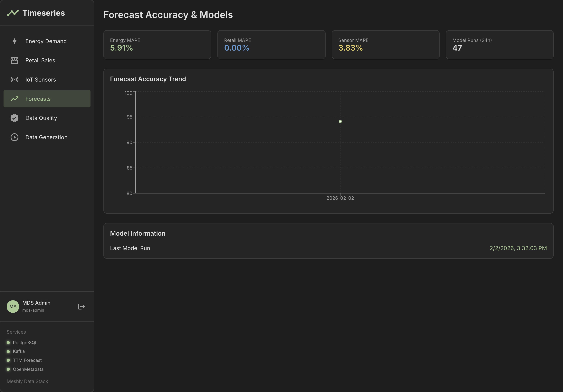Go to the Data Quality section
The width and height of the screenshot is (563, 392).
41,118
